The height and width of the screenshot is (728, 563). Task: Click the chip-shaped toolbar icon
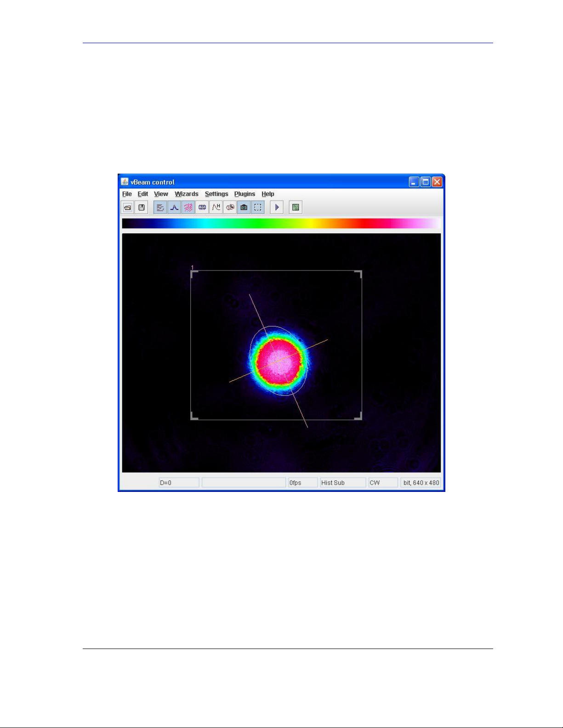click(x=202, y=208)
